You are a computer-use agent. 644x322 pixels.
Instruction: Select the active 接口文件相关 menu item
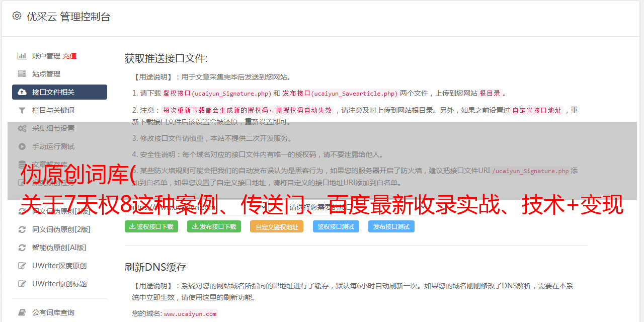click(59, 92)
